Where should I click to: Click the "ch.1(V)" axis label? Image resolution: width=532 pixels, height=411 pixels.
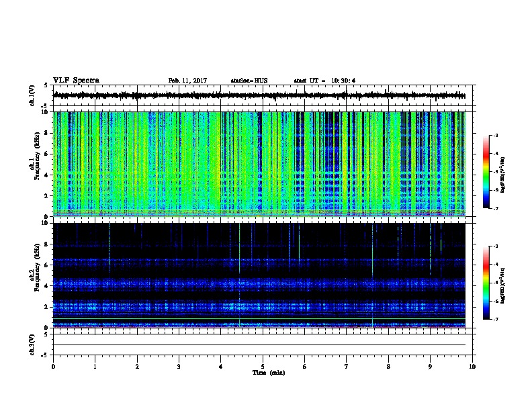32,95
